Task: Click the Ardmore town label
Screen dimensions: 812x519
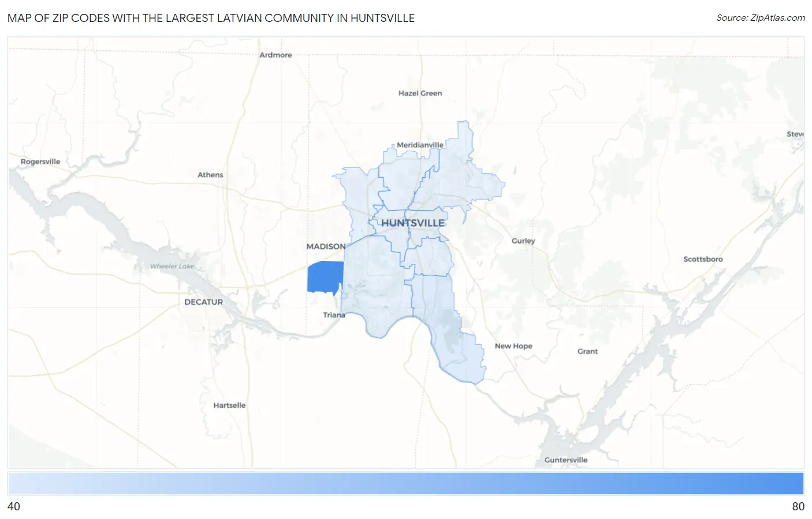Action: coord(275,55)
